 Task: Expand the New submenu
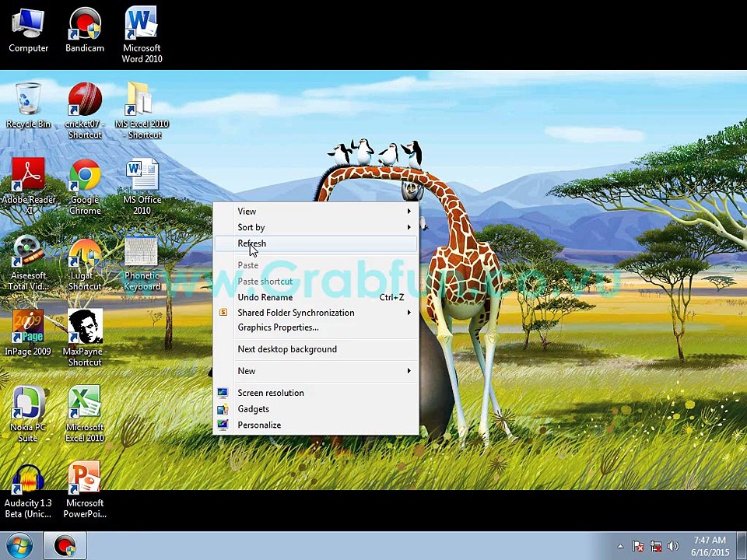(316, 370)
